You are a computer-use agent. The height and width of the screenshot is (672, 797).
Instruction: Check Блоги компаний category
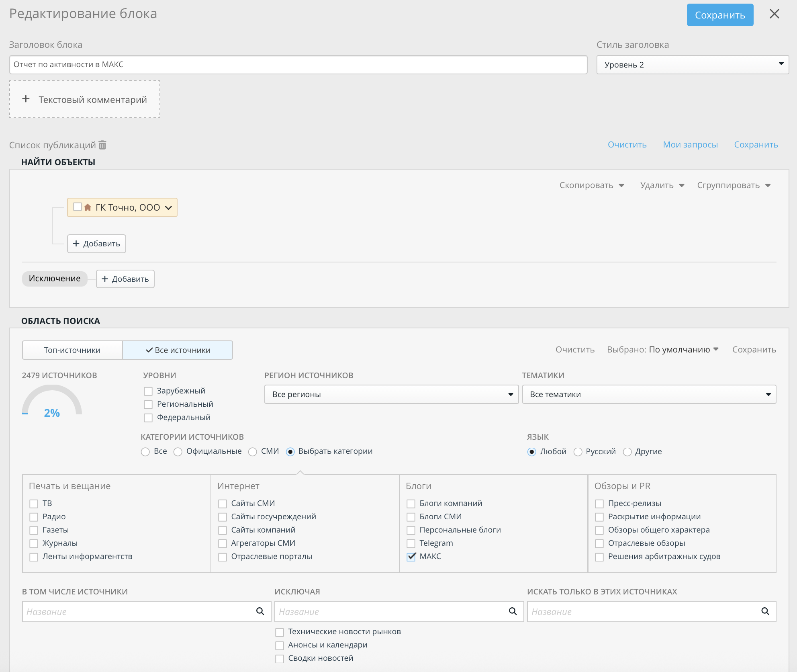(x=411, y=504)
